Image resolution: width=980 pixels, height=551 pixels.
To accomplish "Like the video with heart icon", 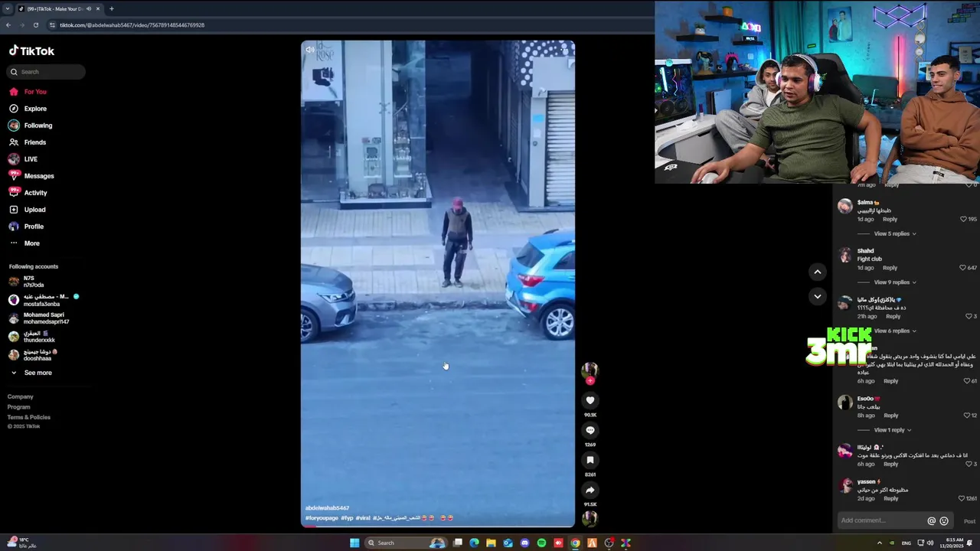I will (x=590, y=400).
